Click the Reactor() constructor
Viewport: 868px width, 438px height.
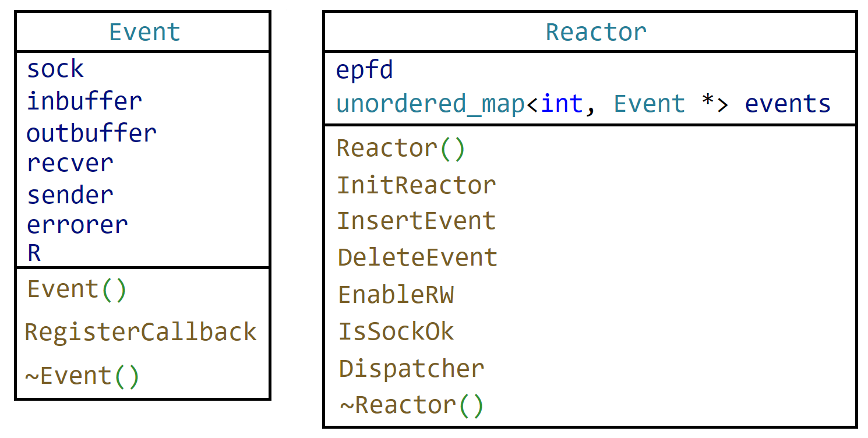click(x=401, y=149)
